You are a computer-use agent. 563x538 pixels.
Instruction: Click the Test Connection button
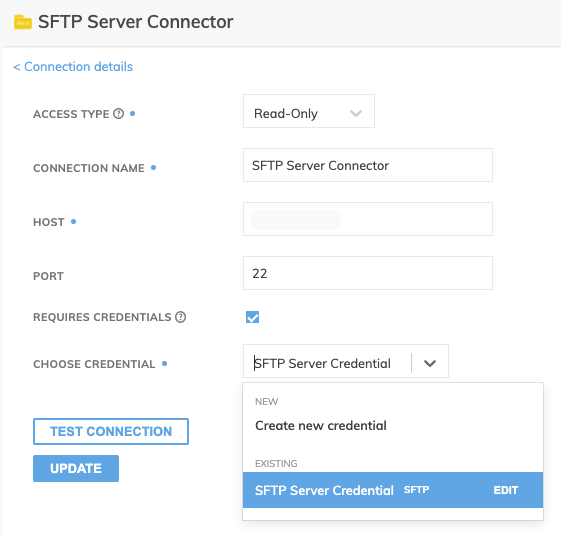111,432
